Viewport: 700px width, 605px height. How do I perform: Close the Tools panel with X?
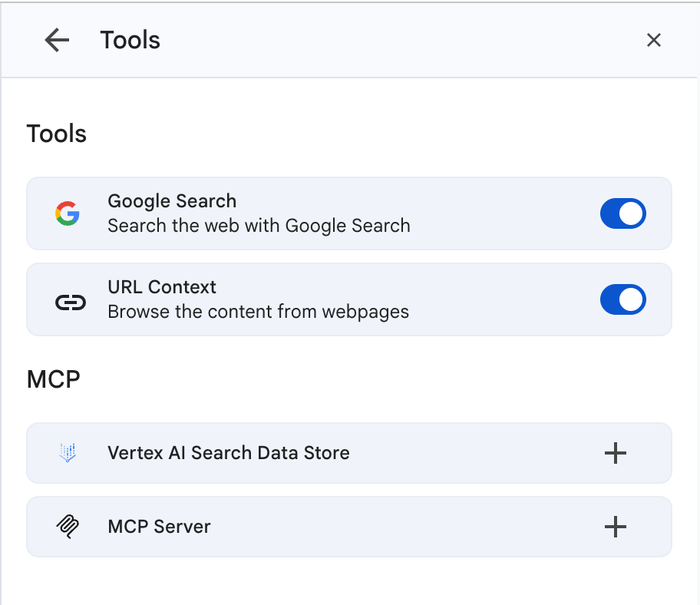click(x=654, y=40)
